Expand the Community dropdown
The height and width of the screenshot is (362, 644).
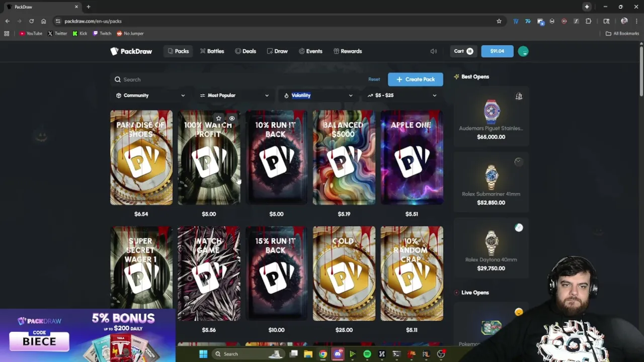tap(150, 95)
